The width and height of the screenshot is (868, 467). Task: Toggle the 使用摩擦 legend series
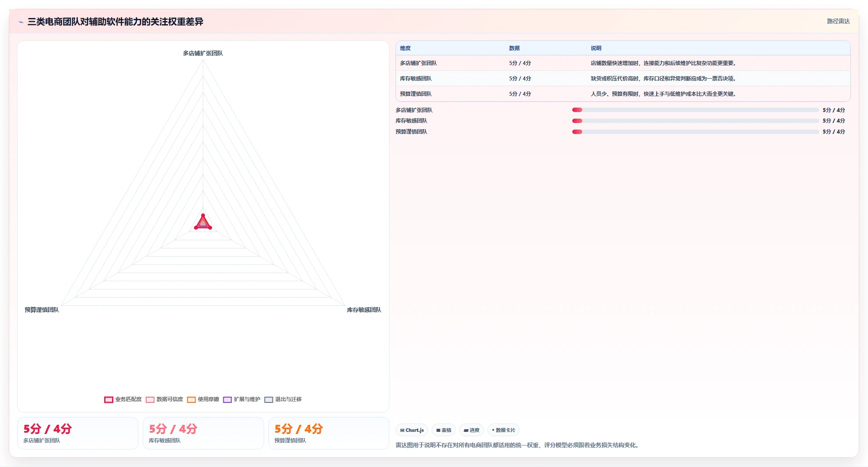[203, 399]
